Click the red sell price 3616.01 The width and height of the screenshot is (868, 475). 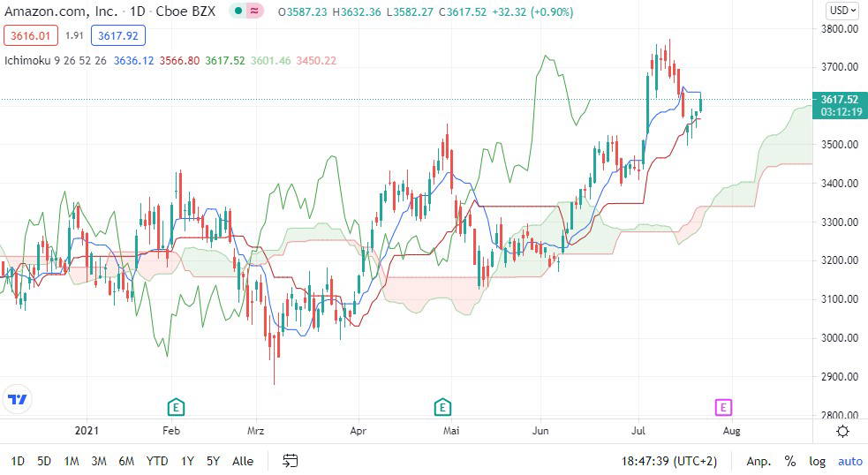click(x=30, y=36)
